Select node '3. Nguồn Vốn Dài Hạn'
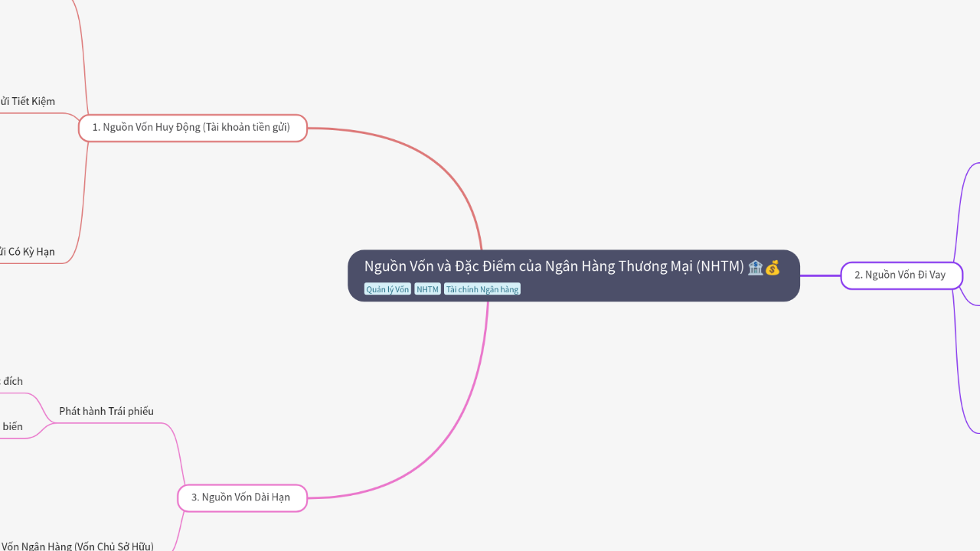Screen dimensions: 980x551 [241, 497]
